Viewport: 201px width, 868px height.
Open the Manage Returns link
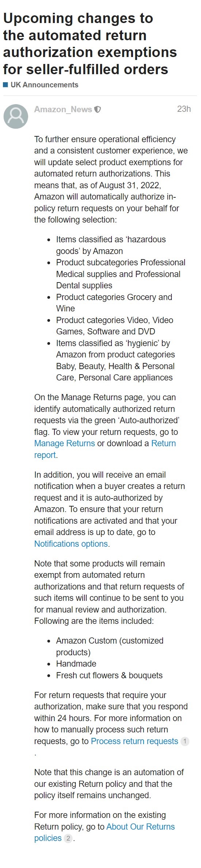65,443
